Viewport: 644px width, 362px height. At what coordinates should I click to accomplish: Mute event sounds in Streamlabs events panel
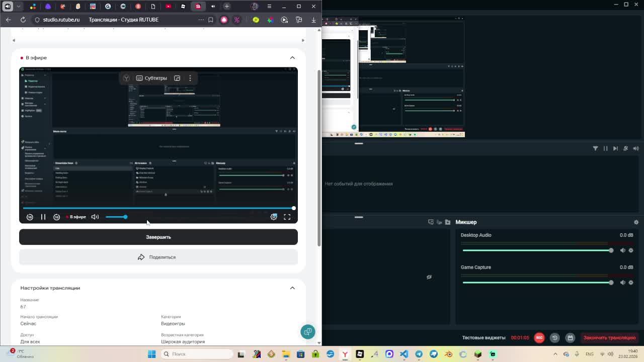click(636, 148)
